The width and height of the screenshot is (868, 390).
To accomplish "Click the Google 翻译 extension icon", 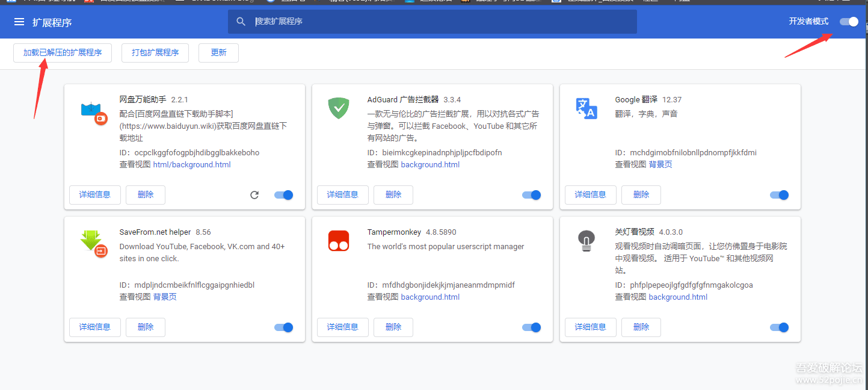I will pos(586,108).
